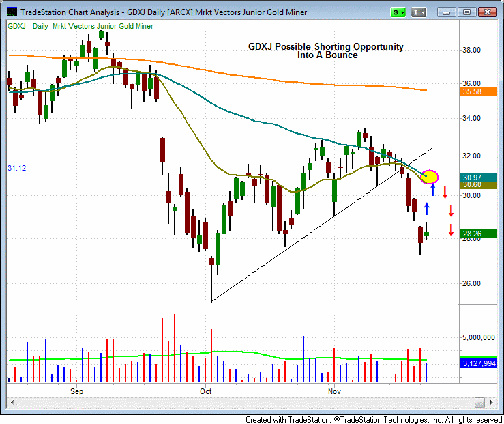Click the yellow highlighted ellipse drawing
This screenshot has width=504, height=424.
click(x=430, y=177)
